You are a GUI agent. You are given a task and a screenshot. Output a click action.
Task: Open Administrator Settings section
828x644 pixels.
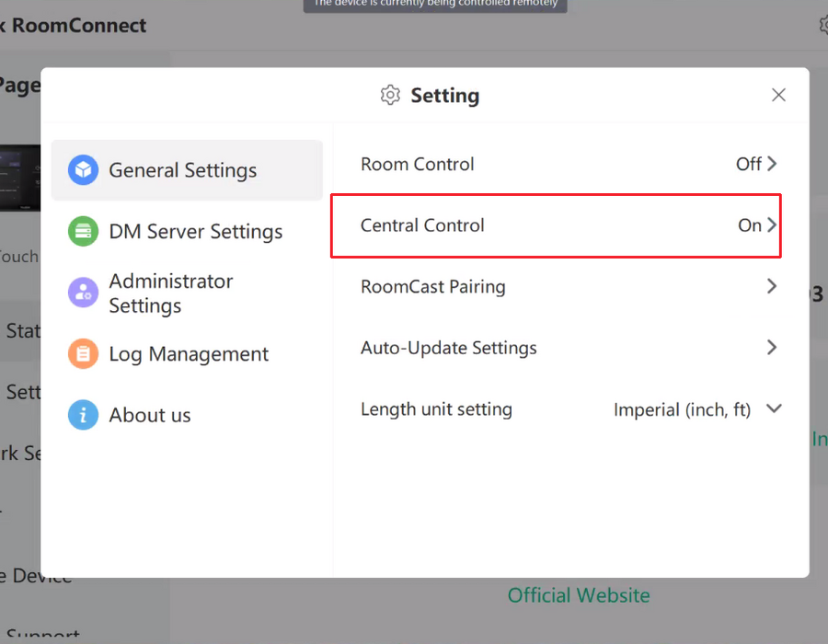[x=187, y=293]
